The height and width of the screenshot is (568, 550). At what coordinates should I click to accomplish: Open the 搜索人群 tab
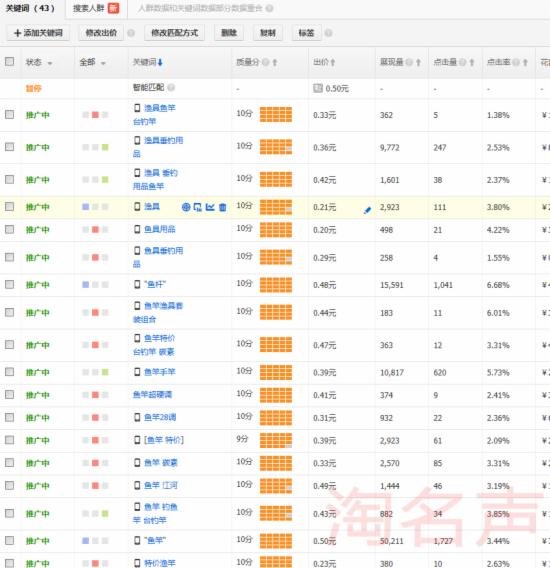pyautogui.click(x=96, y=8)
